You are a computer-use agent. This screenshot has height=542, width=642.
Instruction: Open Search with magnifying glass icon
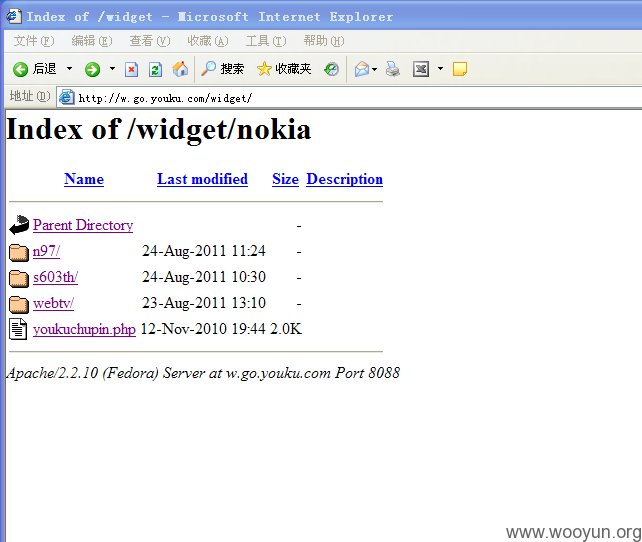click(x=208, y=69)
